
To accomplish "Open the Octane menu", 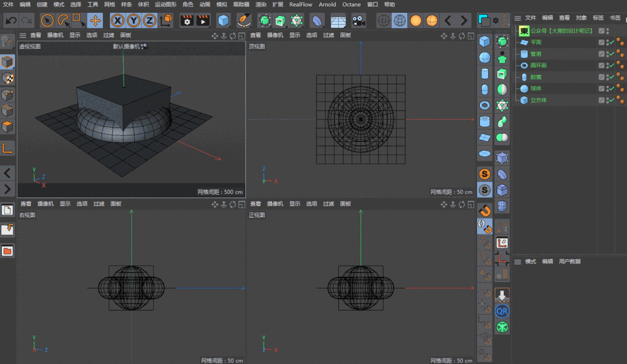I will [x=351, y=4].
